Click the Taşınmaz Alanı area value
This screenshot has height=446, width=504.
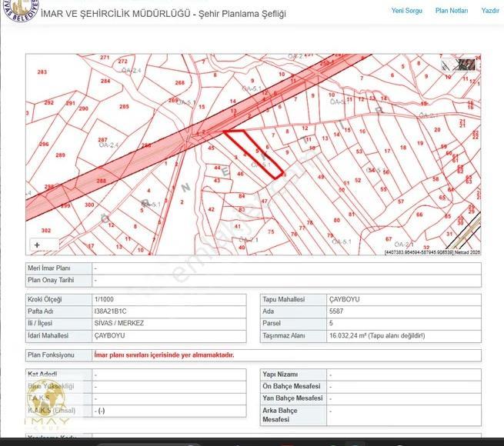pos(377,336)
